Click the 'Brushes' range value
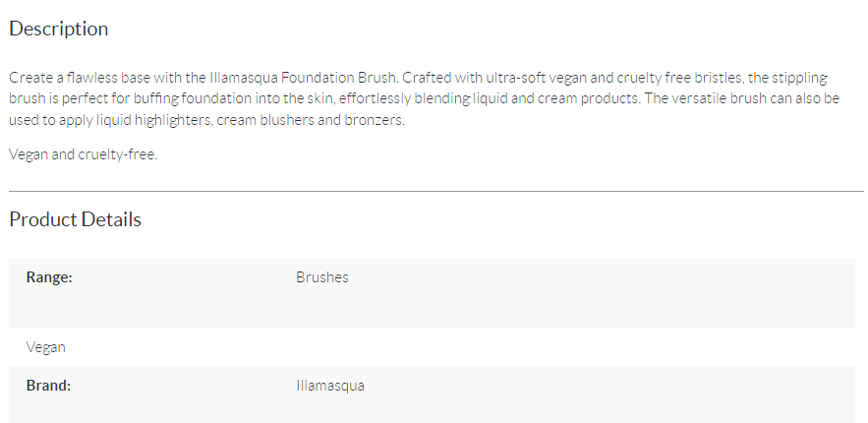The width and height of the screenshot is (868, 423). point(322,277)
